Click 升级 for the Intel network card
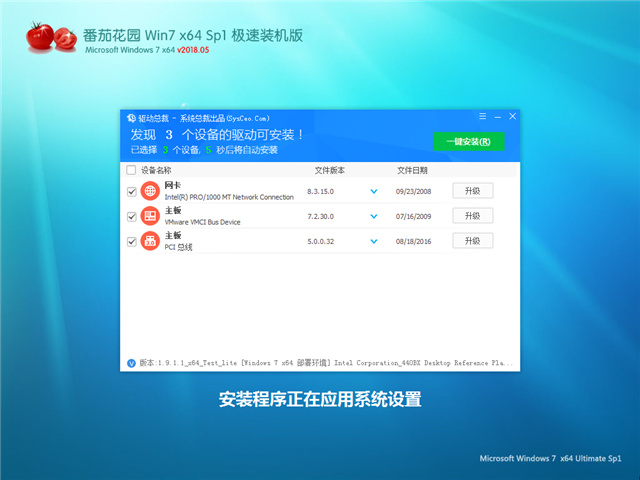Screen dimensions: 640x480 coord(473,191)
